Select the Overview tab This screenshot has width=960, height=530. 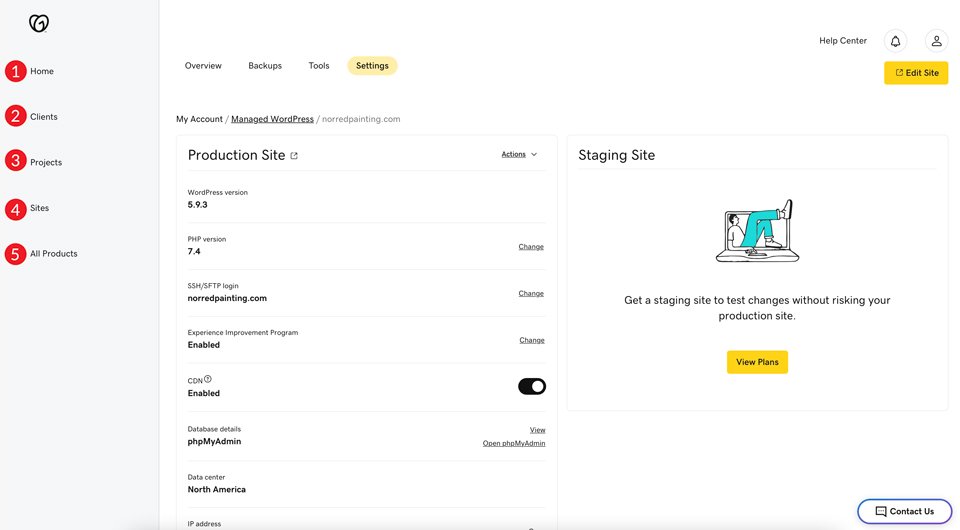(203, 65)
